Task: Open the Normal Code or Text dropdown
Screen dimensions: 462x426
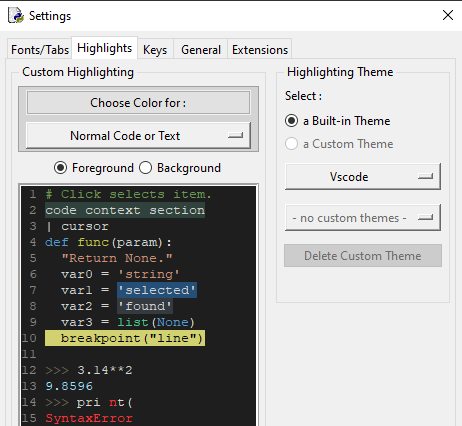Action: [x=138, y=135]
